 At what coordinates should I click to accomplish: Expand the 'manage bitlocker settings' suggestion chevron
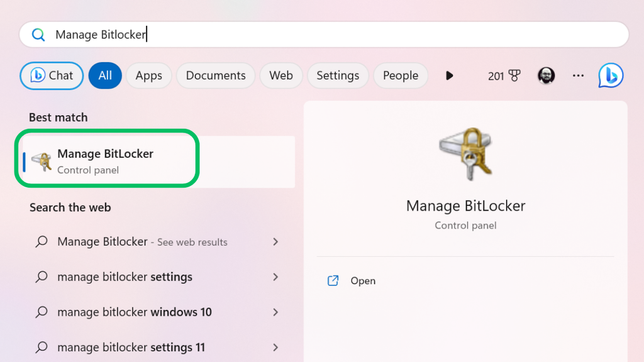click(x=275, y=277)
